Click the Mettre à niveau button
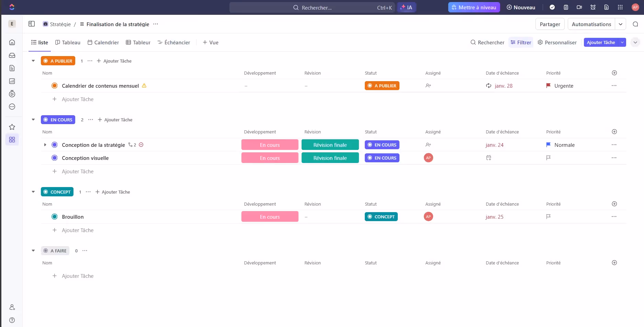 click(x=474, y=7)
